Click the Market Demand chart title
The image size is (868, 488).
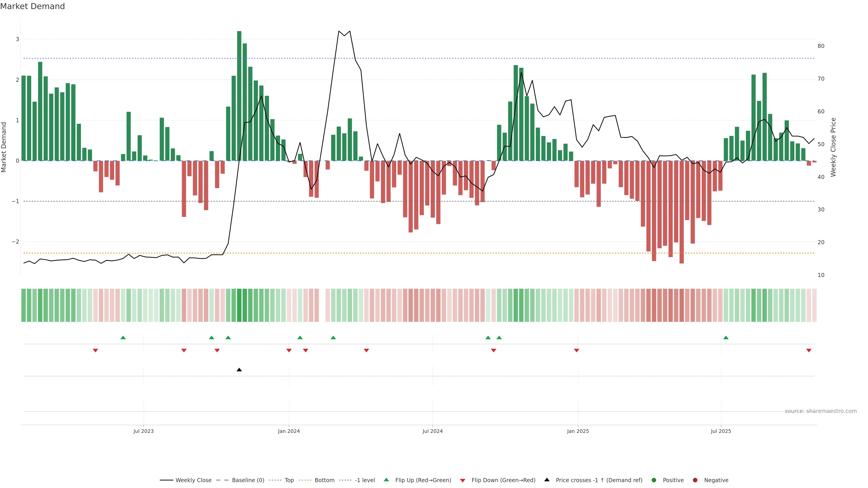(32, 6)
